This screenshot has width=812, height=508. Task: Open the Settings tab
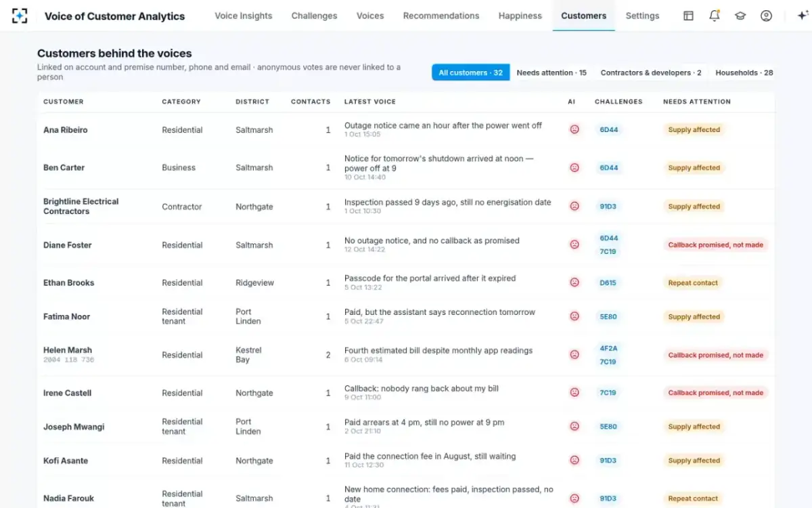point(642,16)
